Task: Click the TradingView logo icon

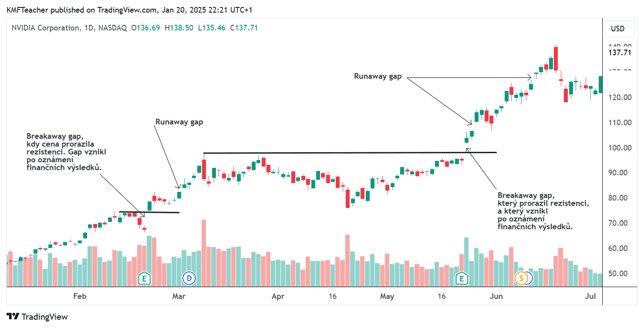Action: [x=13, y=317]
